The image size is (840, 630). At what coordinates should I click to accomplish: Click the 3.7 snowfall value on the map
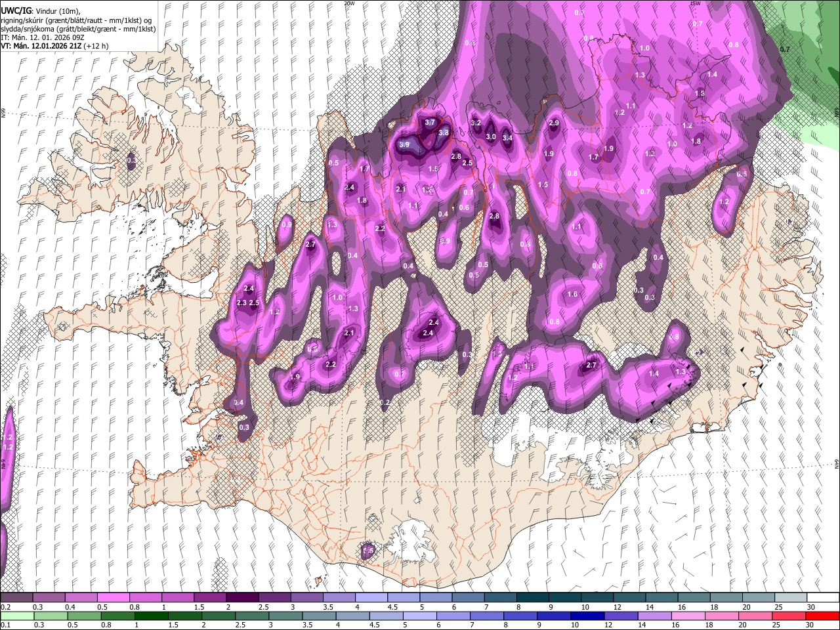tap(430, 123)
